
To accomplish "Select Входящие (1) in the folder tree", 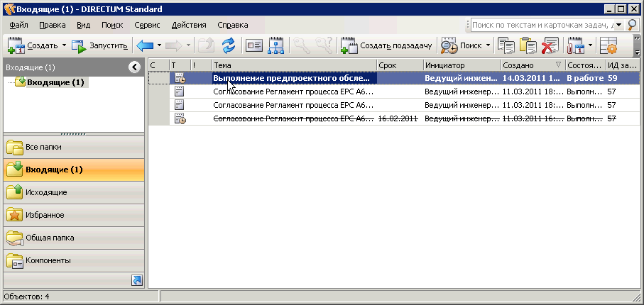I will [x=55, y=82].
